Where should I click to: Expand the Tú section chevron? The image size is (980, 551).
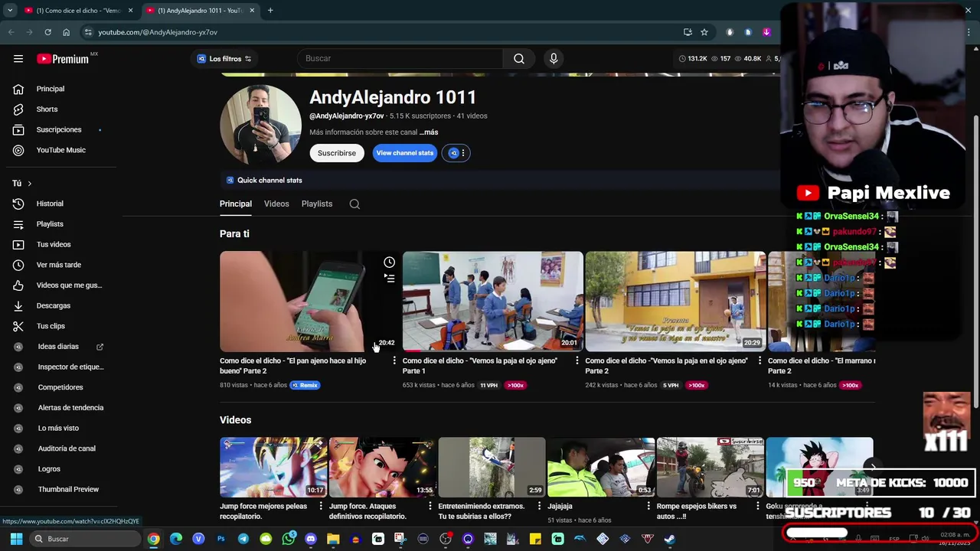29,184
